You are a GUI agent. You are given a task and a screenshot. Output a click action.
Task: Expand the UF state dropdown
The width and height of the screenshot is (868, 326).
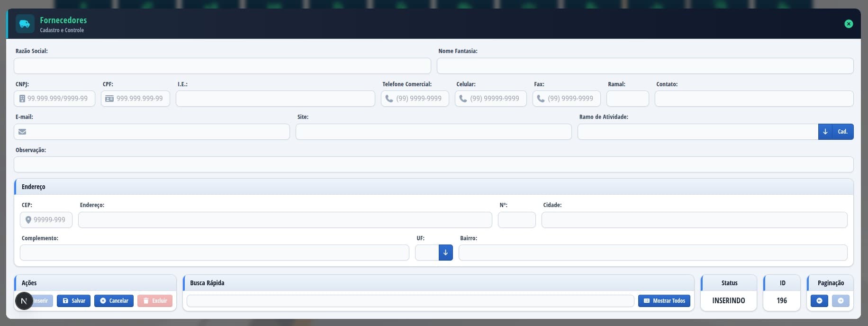click(x=445, y=253)
